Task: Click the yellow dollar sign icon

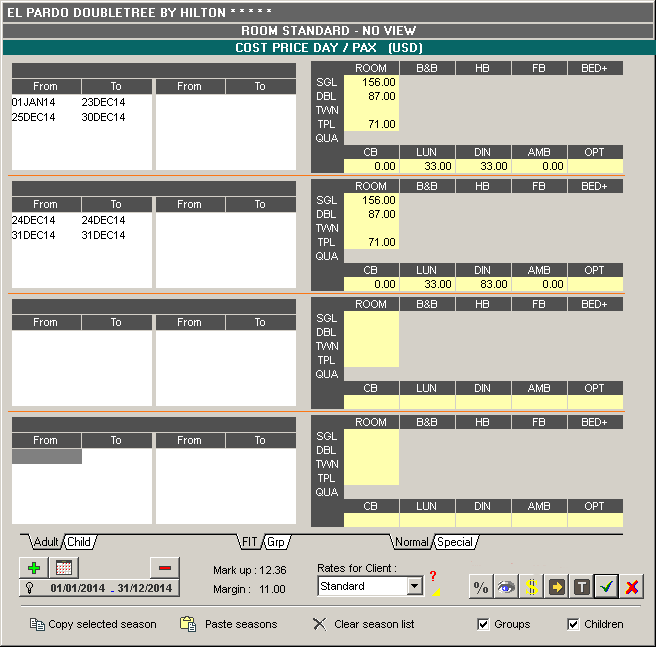Action: coord(531,587)
